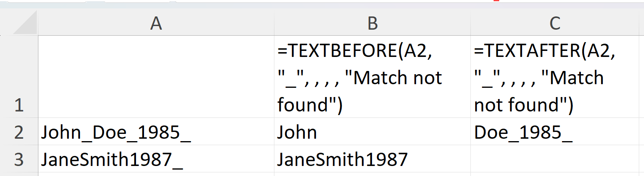Image resolution: width=644 pixels, height=176 pixels.
Task: Select column C header
Action: coord(555,24)
